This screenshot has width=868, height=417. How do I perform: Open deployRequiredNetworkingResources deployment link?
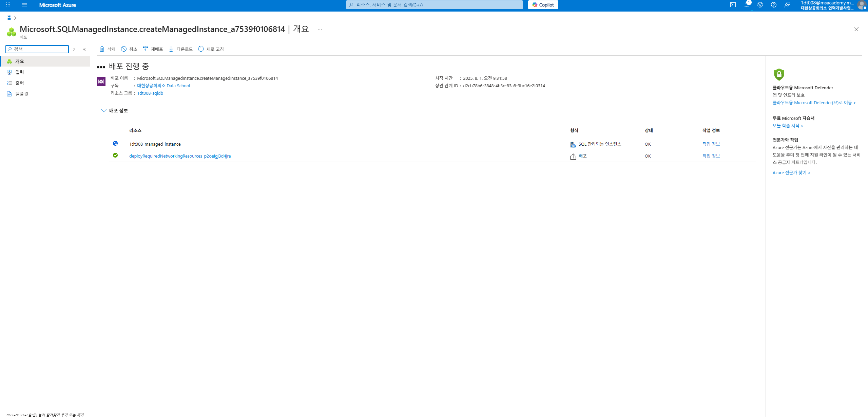180,156
